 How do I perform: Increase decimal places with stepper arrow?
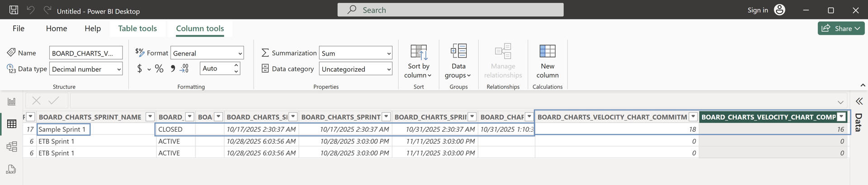tap(236, 65)
